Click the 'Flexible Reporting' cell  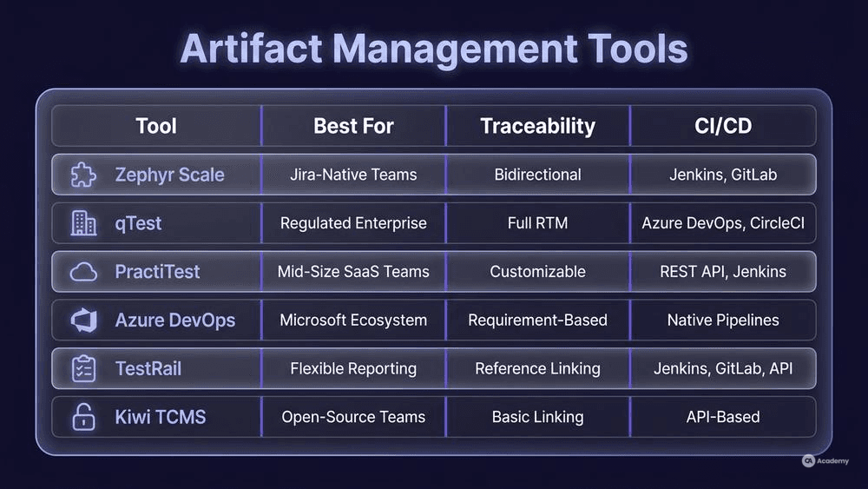(x=353, y=369)
